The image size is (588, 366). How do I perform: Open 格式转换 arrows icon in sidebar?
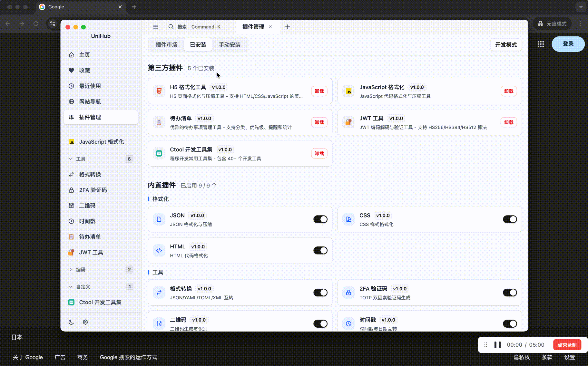click(71, 174)
